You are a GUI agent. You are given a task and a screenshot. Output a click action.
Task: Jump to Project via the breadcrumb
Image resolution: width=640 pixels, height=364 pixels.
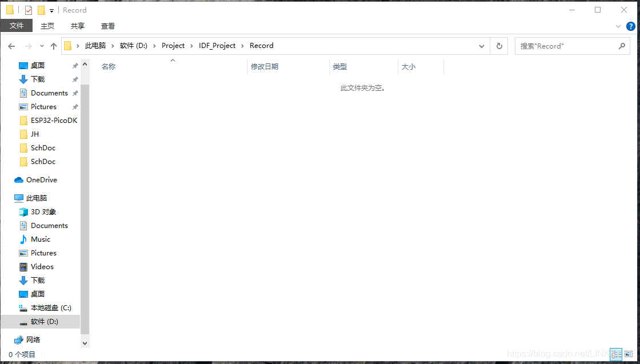click(173, 45)
